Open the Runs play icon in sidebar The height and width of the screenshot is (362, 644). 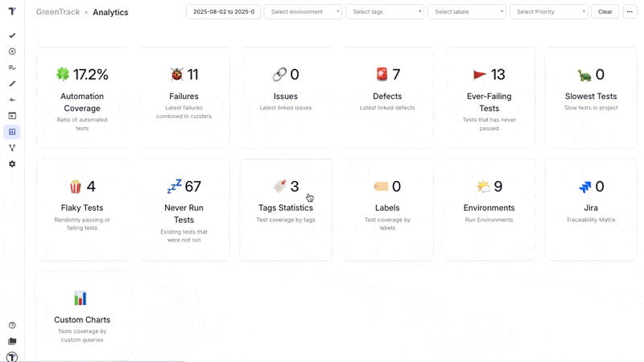tap(12, 51)
